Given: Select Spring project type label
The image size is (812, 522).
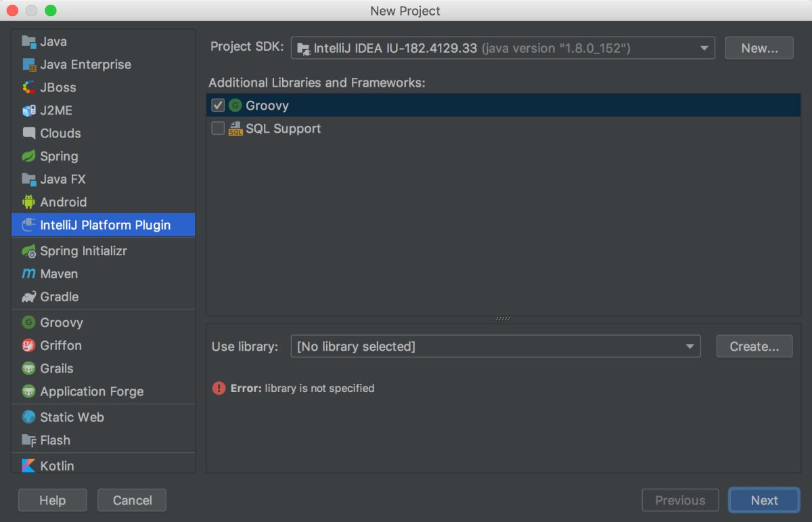Looking at the screenshot, I should click(x=59, y=156).
